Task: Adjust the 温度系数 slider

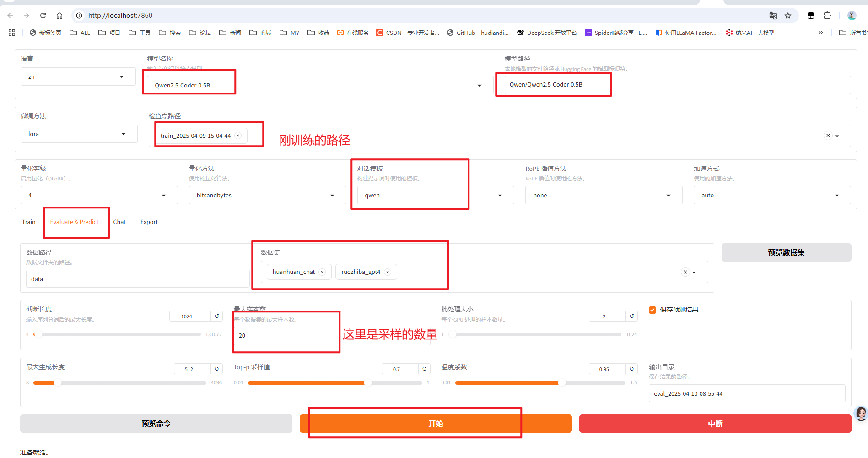Action: coord(540,383)
